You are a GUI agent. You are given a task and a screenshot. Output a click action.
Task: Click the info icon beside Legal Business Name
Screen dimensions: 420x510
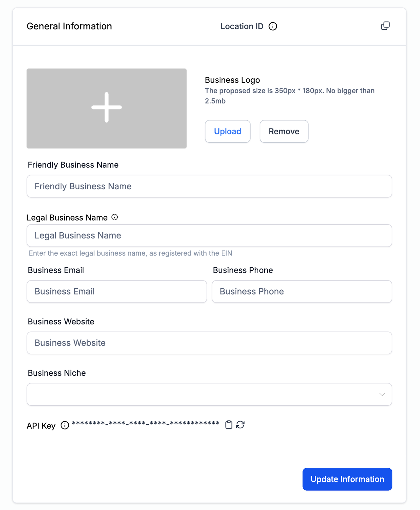(115, 217)
